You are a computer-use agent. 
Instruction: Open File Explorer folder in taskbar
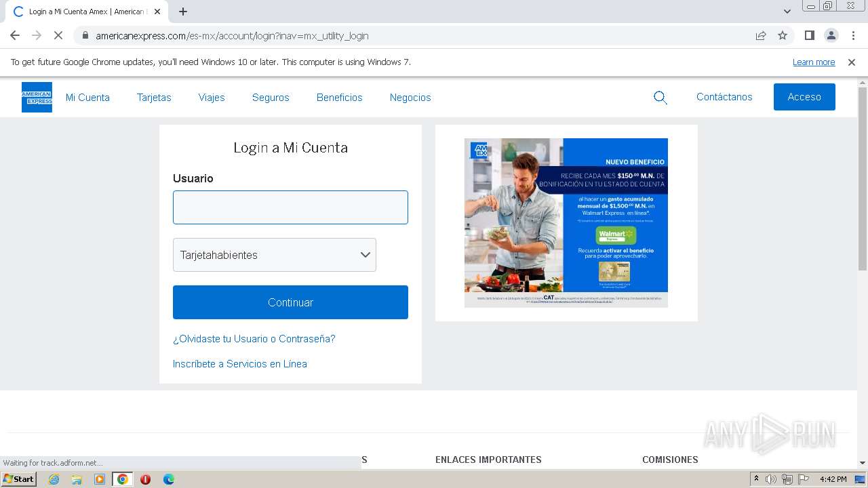(x=77, y=479)
